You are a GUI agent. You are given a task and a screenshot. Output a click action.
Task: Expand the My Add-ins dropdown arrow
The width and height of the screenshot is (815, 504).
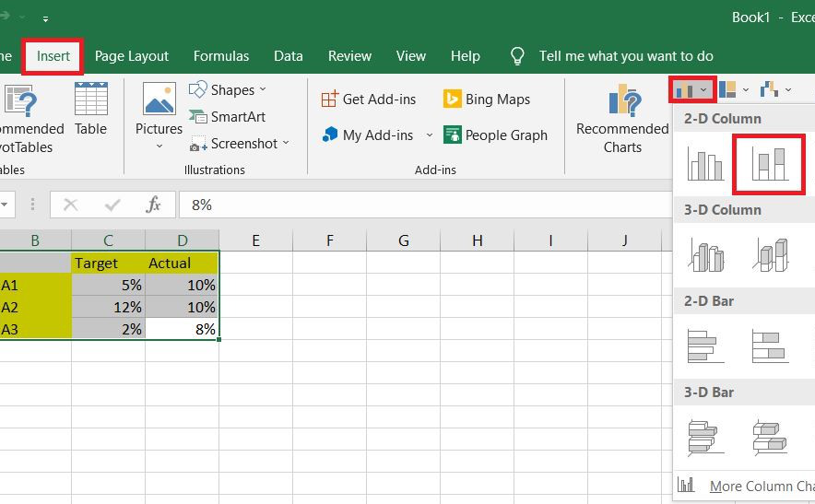(429, 135)
